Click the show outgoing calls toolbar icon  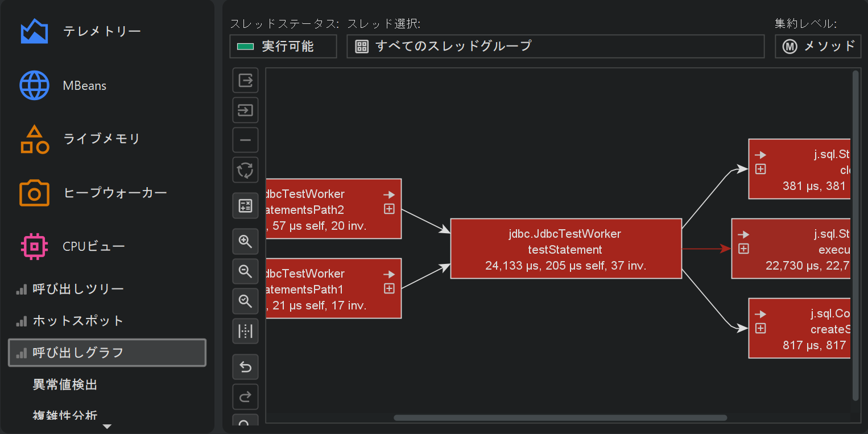245,80
